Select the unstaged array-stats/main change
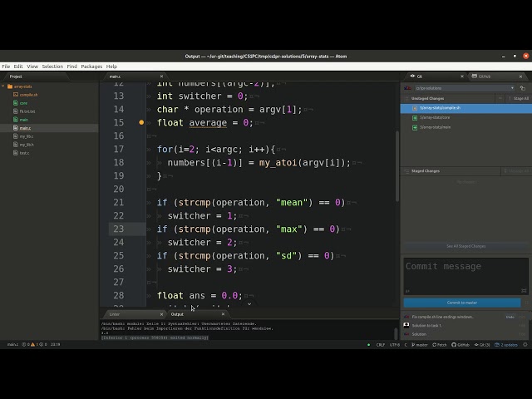 [x=466, y=127]
